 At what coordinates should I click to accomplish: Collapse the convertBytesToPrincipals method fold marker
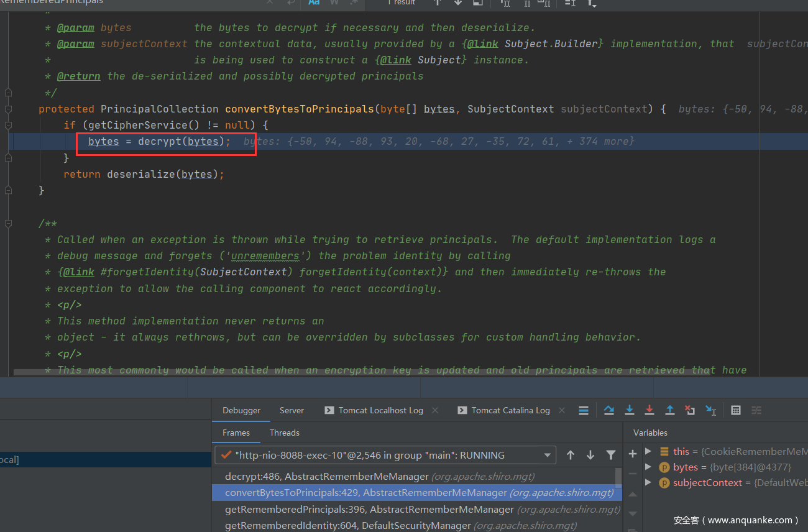(8, 109)
